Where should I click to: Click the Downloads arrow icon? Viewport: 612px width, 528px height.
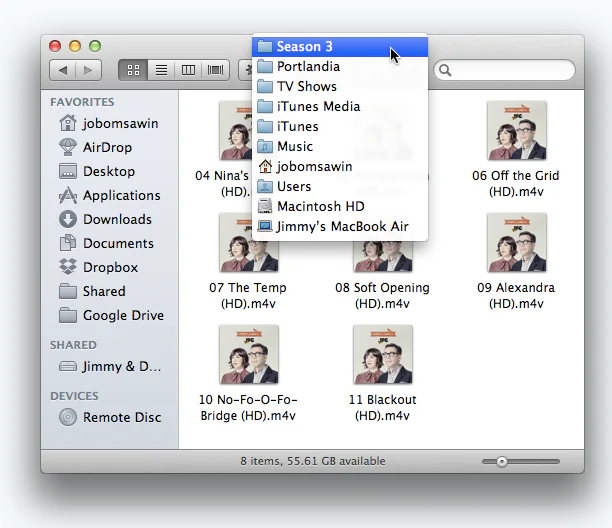pos(68,219)
